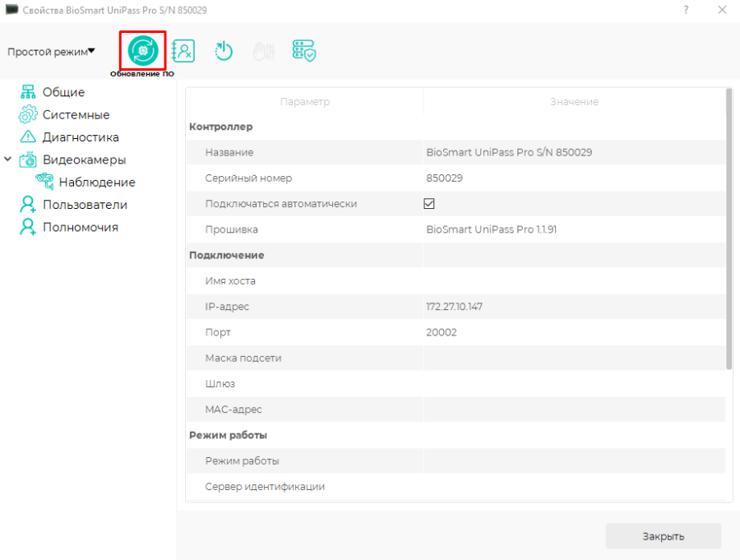740x560 pixels.
Task: Click the Порт parameter label
Action: pos(218,332)
